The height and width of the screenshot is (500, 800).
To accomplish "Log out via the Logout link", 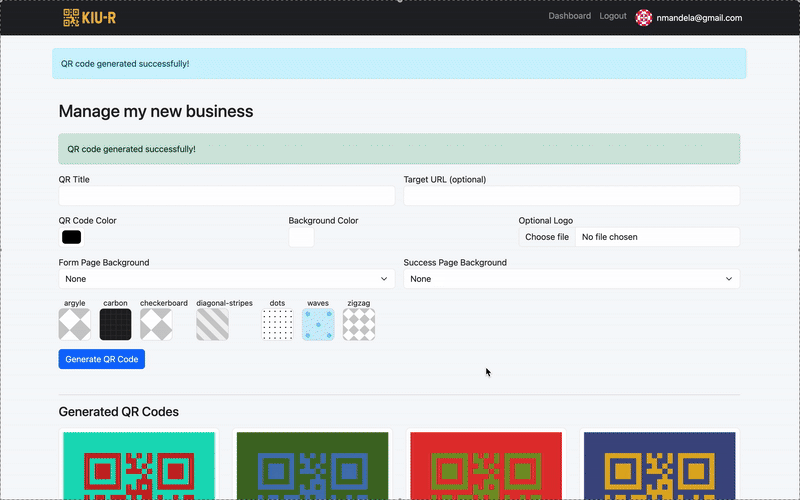I will pyautogui.click(x=613, y=16).
